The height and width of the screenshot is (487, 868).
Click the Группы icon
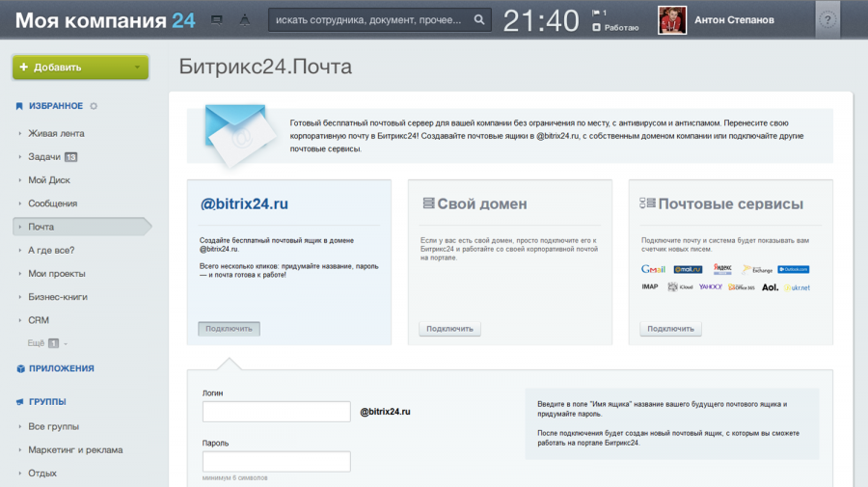(20, 402)
